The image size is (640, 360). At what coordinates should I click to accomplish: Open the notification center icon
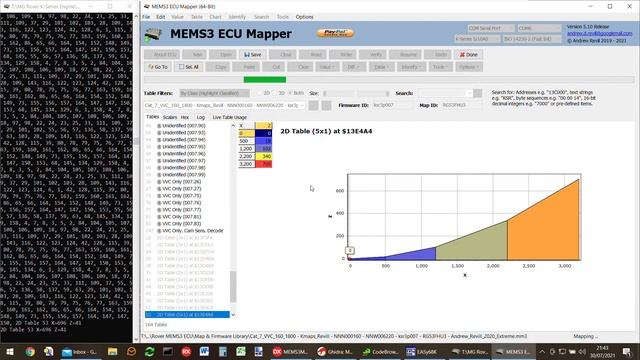(627, 351)
